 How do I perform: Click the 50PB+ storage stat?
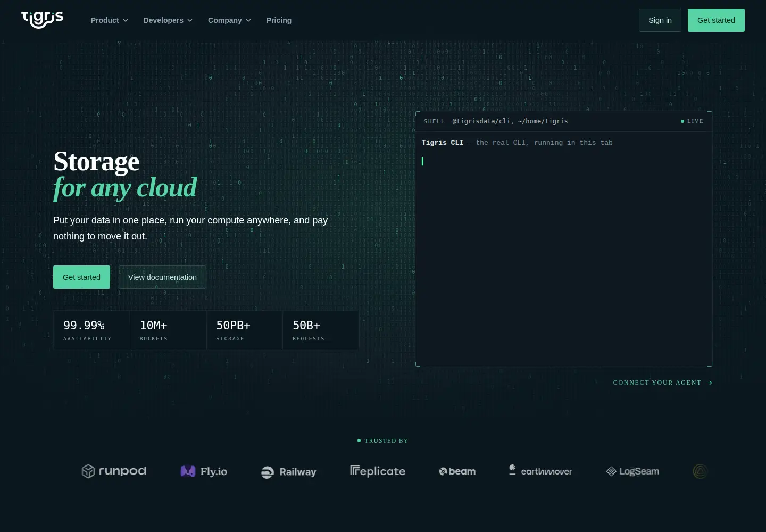tap(245, 330)
